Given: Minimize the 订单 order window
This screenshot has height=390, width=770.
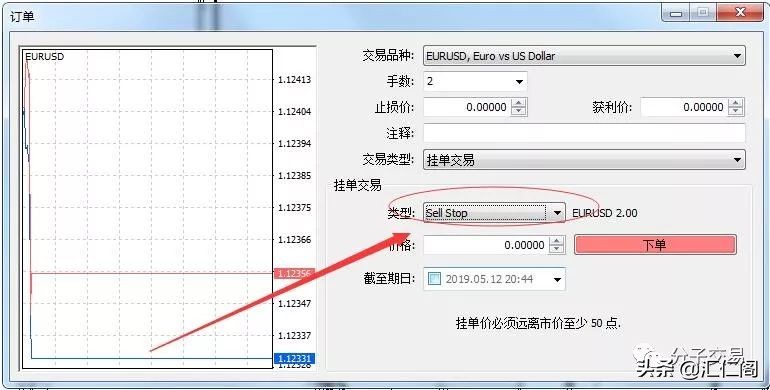Looking at the screenshot, I should [x=676, y=13].
